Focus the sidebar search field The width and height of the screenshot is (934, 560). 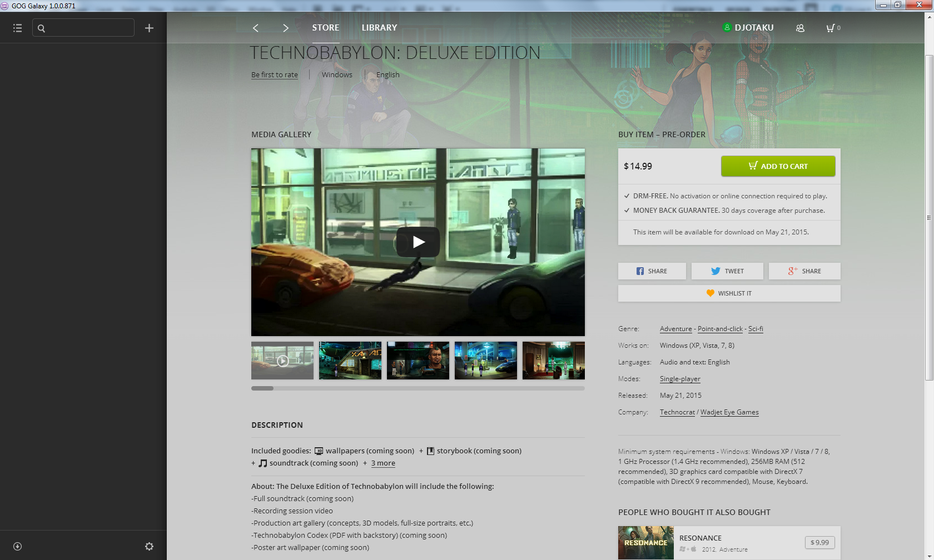(83, 28)
